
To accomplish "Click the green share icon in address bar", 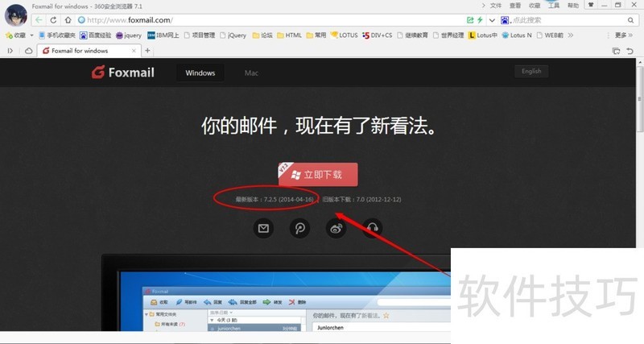I will pyautogui.click(x=470, y=19).
